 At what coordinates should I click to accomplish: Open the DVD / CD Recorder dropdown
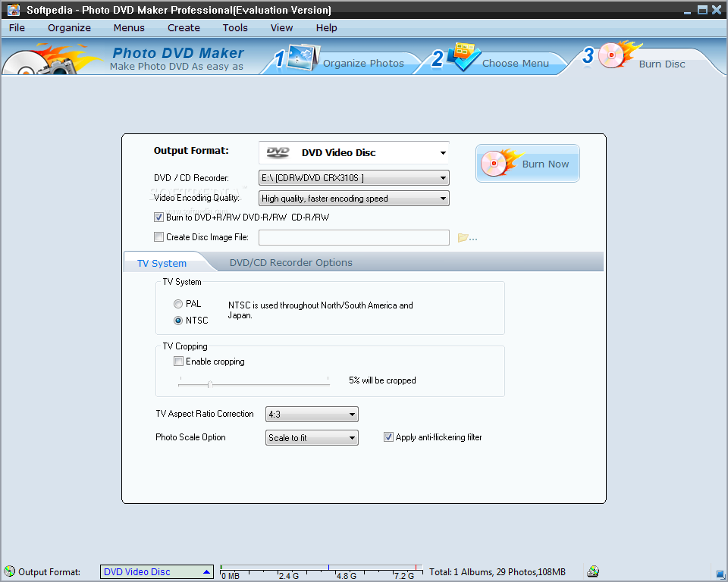tap(354, 178)
